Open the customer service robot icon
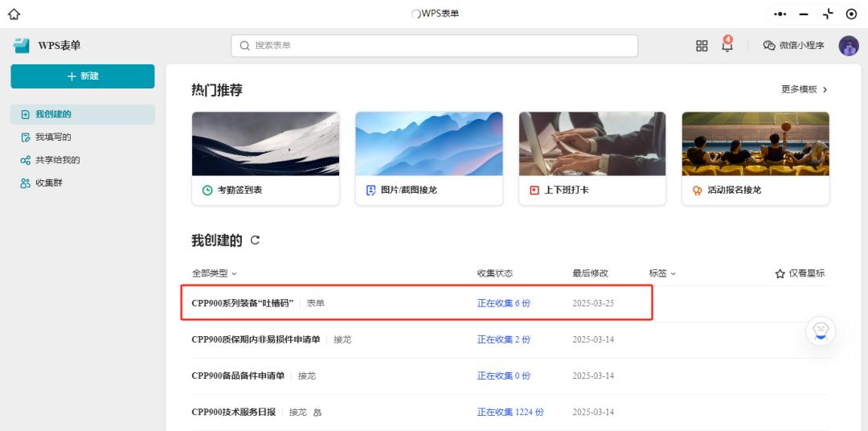The width and height of the screenshot is (868, 431). pyautogui.click(x=821, y=332)
